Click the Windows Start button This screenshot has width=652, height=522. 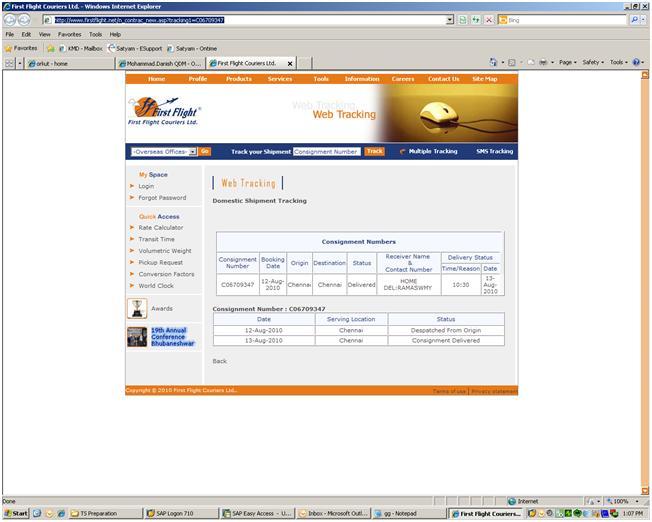tap(16, 514)
